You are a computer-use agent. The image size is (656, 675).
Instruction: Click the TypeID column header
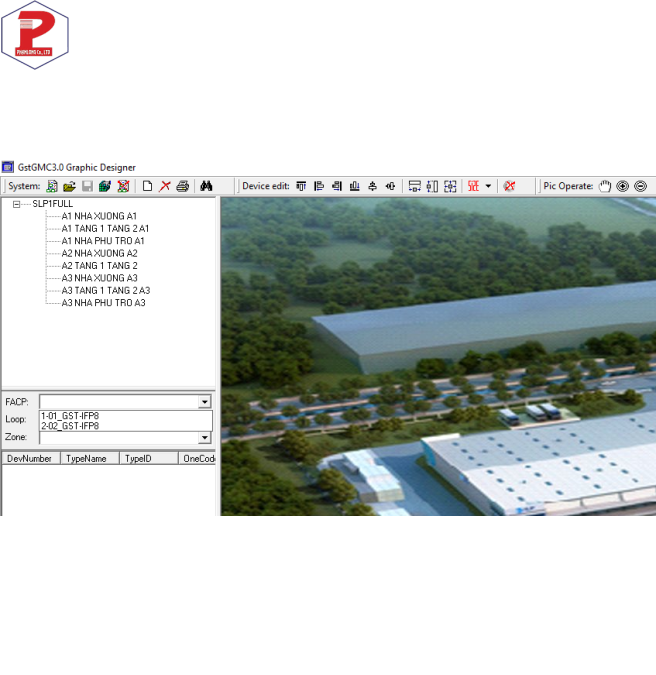pyautogui.click(x=149, y=458)
